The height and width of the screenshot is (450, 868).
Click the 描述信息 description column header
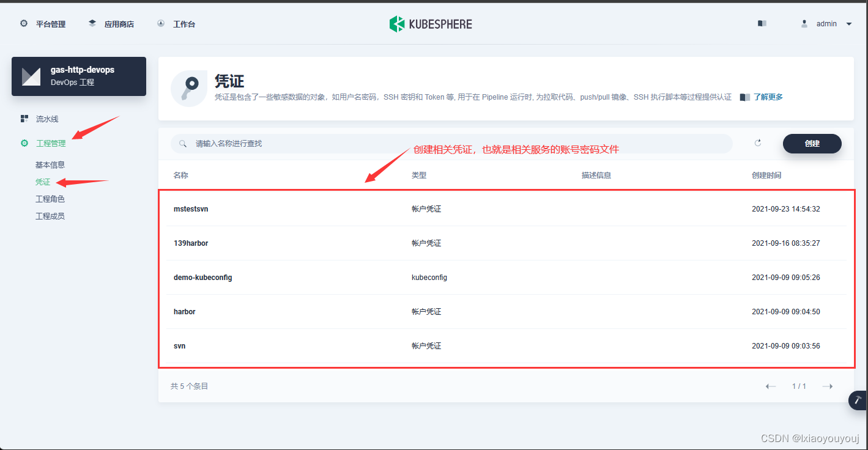(x=596, y=175)
